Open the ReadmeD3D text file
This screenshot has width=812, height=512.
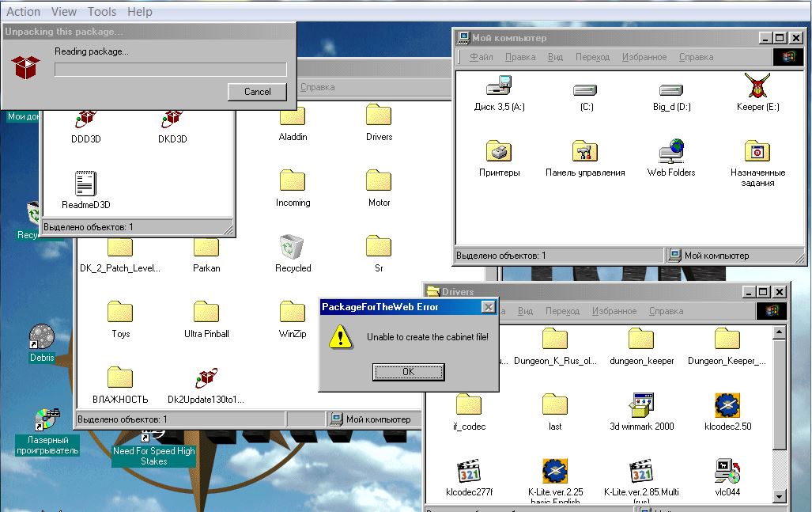85,184
